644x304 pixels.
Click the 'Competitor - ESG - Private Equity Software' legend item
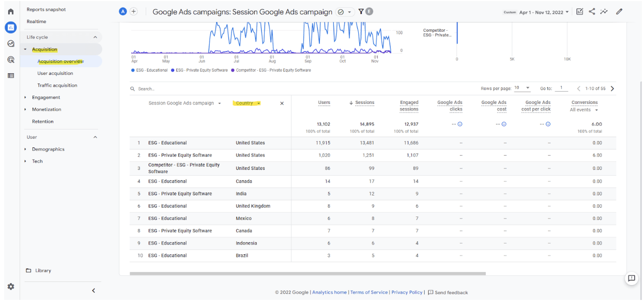point(271,70)
